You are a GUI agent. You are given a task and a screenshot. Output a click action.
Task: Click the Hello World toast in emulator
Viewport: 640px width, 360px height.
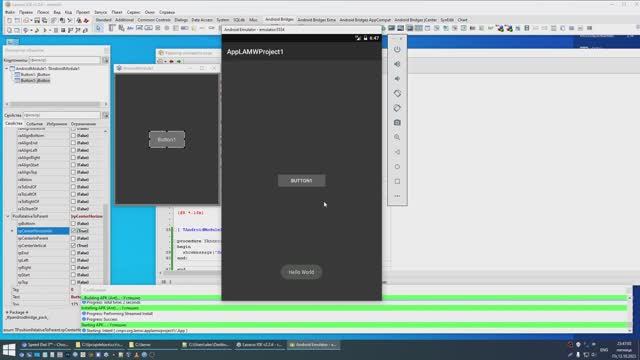301,272
